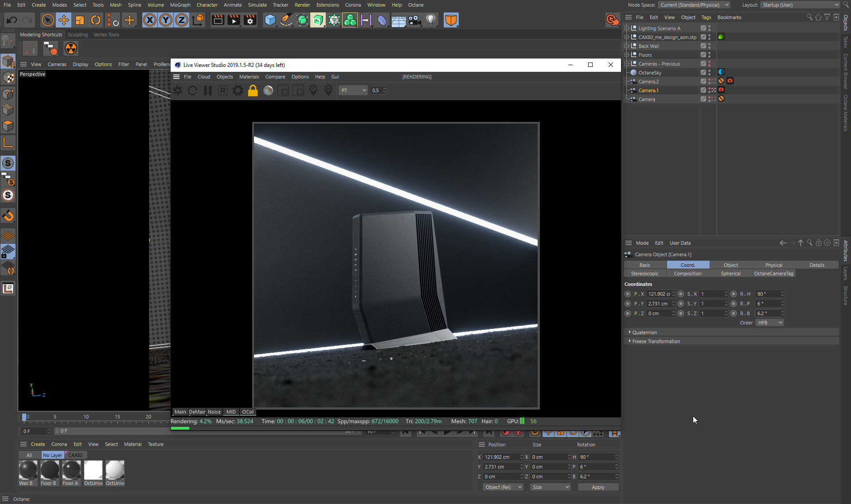
Task: Filter materials by CAX80 layer
Action: (75, 455)
